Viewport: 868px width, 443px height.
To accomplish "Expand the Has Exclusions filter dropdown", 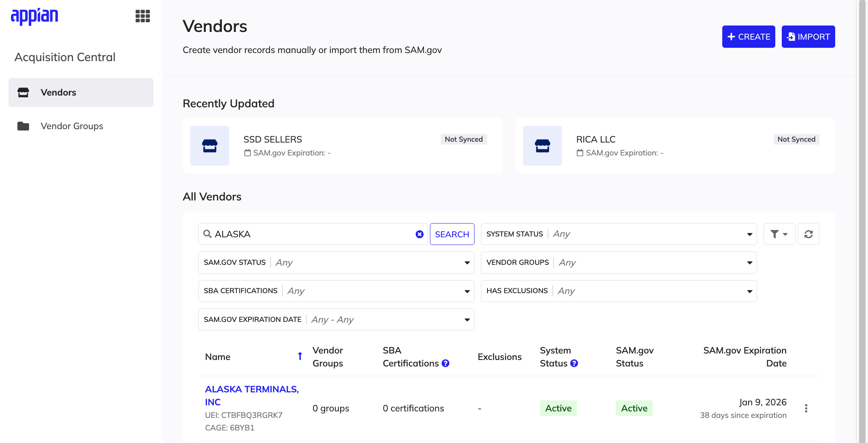I will tap(619, 291).
